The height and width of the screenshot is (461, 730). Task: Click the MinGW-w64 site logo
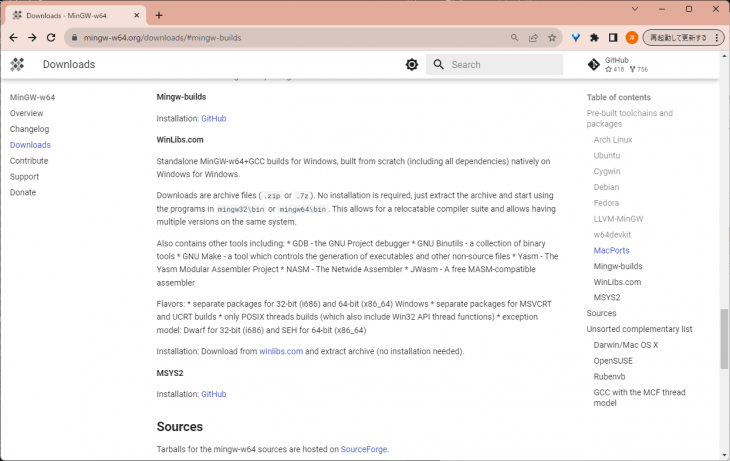(x=17, y=64)
